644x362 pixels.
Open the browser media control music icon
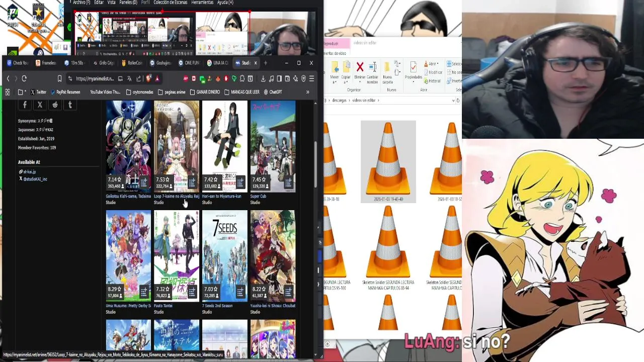pyautogui.click(x=271, y=78)
